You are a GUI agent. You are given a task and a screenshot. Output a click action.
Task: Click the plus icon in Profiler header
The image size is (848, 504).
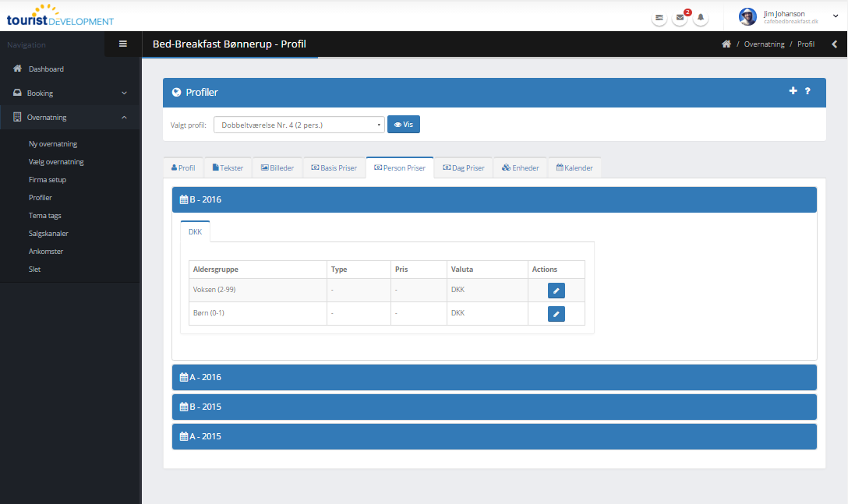793,91
